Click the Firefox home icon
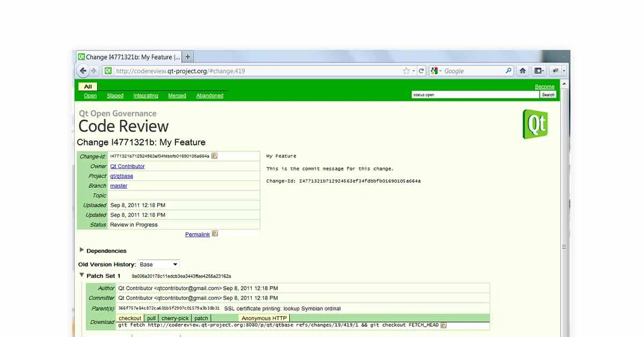This screenshot has width=644, height=337. click(x=523, y=70)
